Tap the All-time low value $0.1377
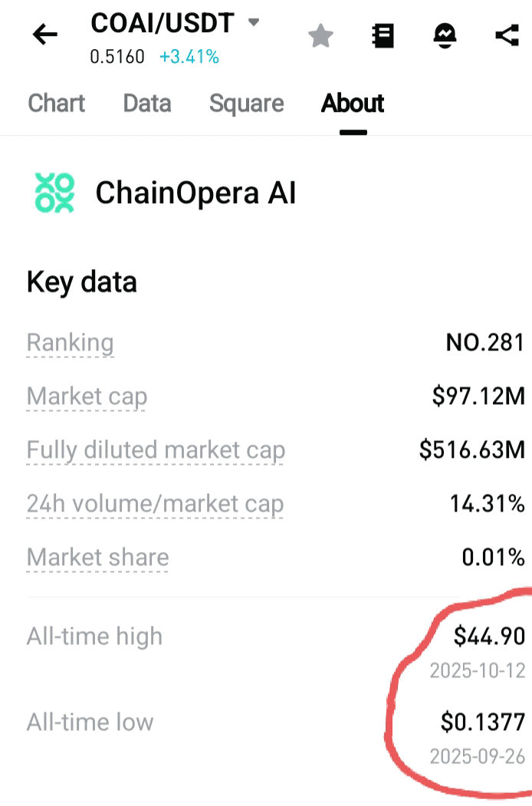Viewport: 532px width, 806px height. coord(483,722)
